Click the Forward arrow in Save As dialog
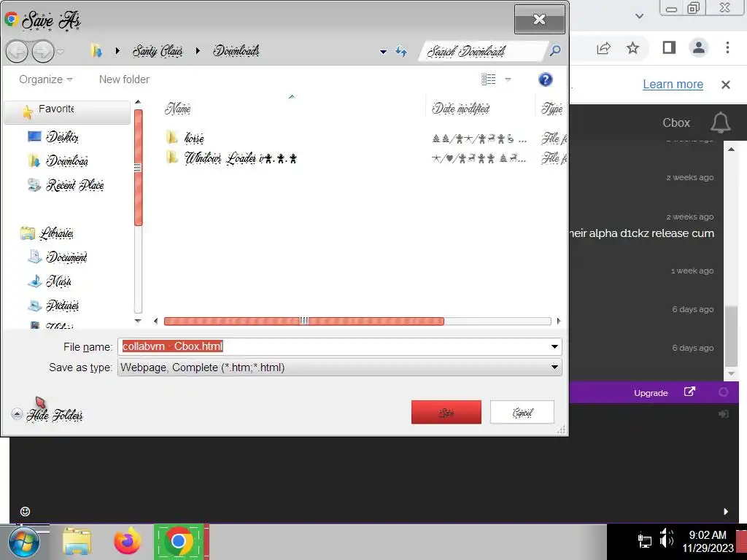This screenshot has width=747, height=560. (43, 52)
